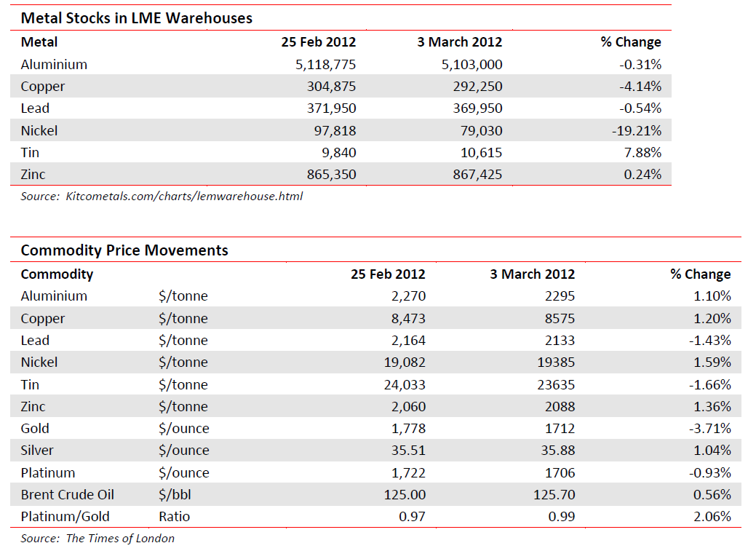The image size is (756, 551).
Task: Select Silver price 35.88
Action: click(x=557, y=451)
